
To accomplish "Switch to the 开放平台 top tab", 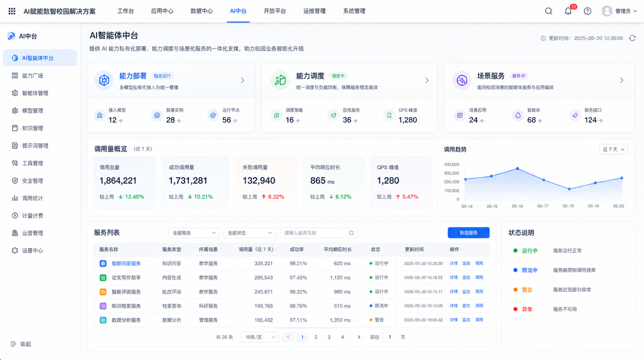I will click(275, 11).
